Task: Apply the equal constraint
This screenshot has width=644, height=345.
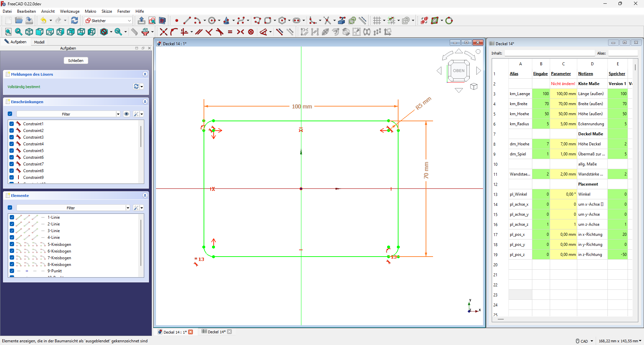Action: click(x=230, y=32)
